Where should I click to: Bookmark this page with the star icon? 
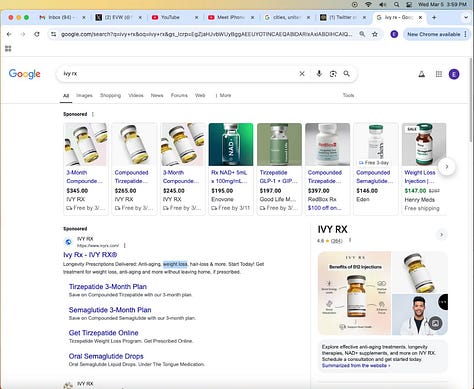tap(375, 34)
